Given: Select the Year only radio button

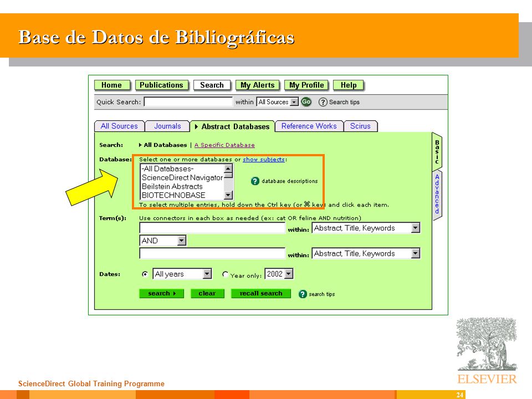Looking at the screenshot, I should pos(225,274).
